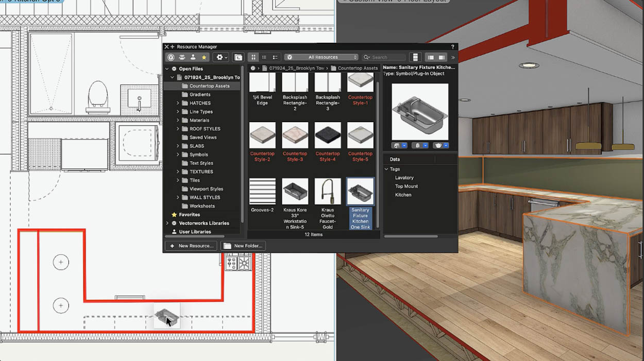Viewport: 644px width, 361px height.
Task: Click the teapot render mode icon in preview pane
Action: (438, 145)
